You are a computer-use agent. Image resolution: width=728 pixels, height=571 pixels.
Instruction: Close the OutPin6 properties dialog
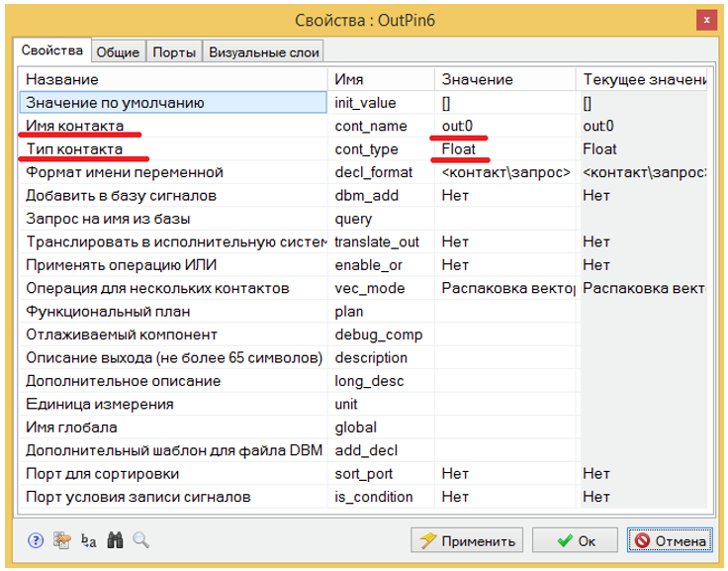[x=706, y=20]
